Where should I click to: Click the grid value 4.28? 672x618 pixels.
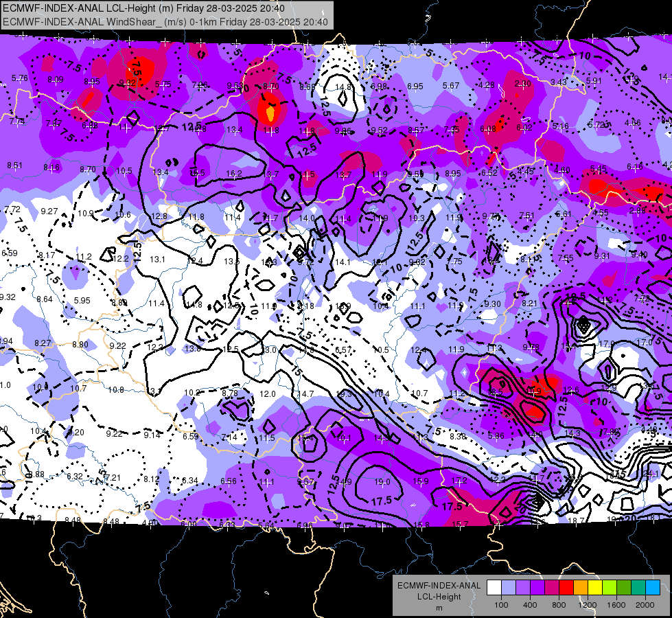click(487, 85)
